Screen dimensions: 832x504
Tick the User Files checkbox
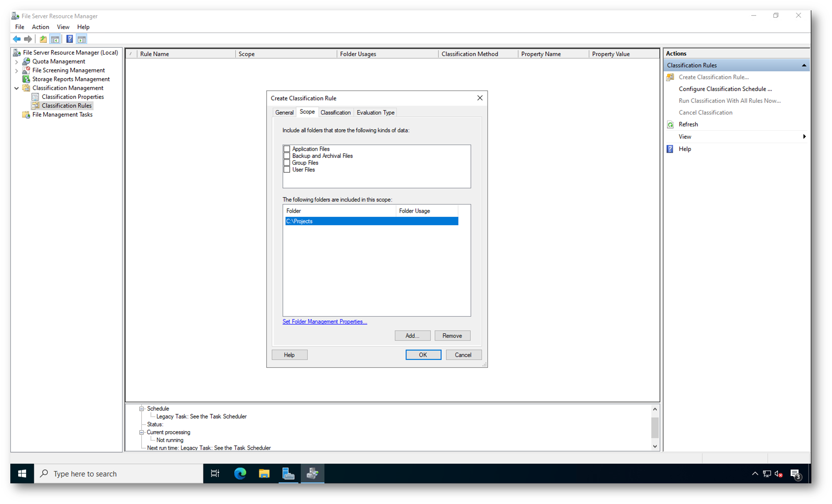(287, 170)
